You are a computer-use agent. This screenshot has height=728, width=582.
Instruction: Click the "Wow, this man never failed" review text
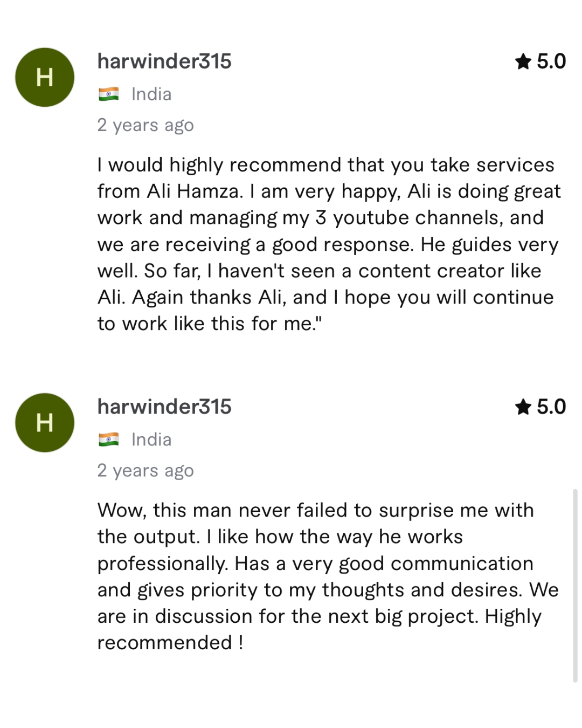point(315,510)
